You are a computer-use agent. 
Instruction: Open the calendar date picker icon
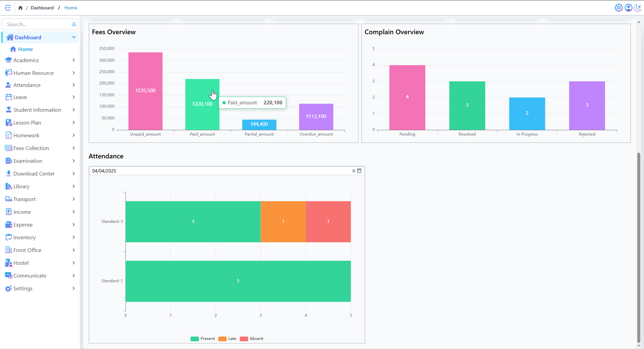[359, 171]
